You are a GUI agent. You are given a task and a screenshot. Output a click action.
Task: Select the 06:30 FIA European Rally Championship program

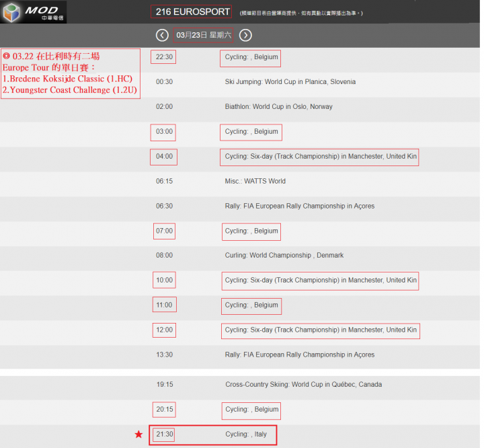(x=299, y=206)
